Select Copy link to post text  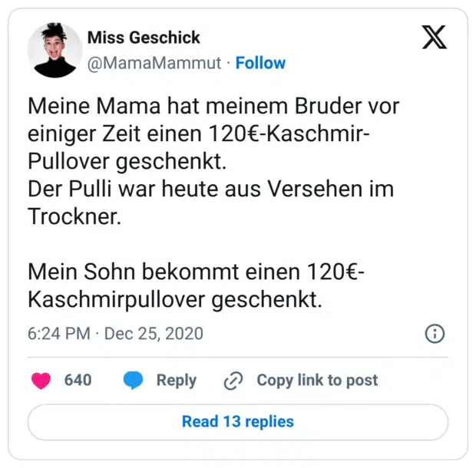(x=317, y=381)
